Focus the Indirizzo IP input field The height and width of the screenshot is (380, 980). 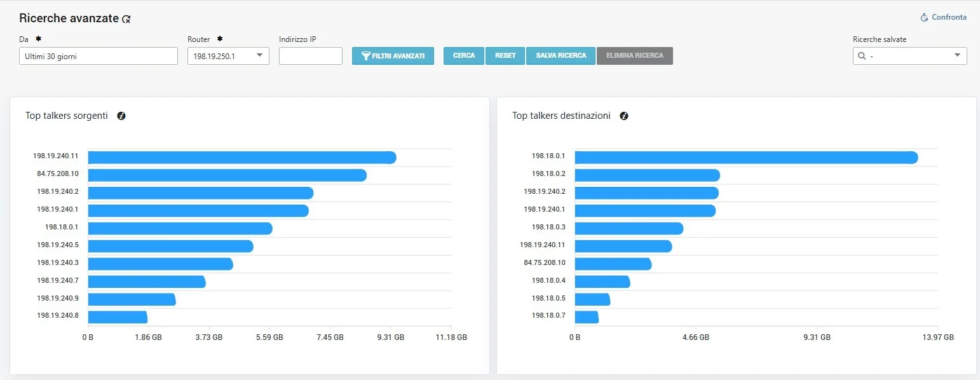[x=311, y=56]
